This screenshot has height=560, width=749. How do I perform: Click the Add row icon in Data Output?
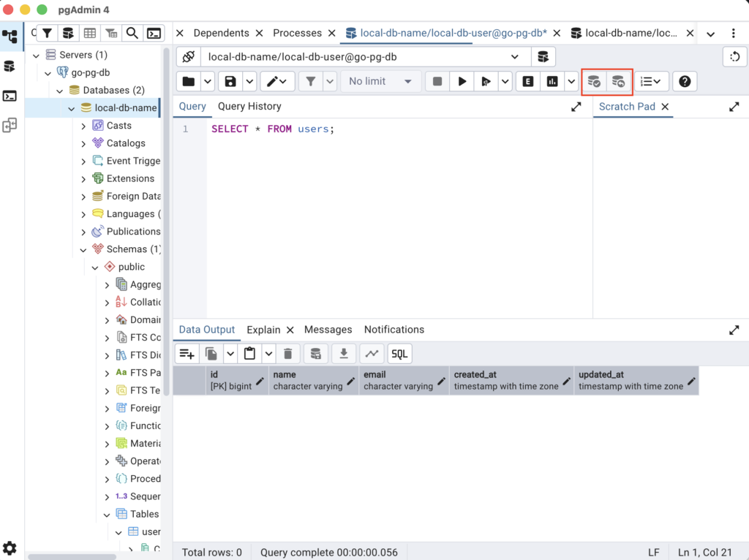pyautogui.click(x=187, y=354)
